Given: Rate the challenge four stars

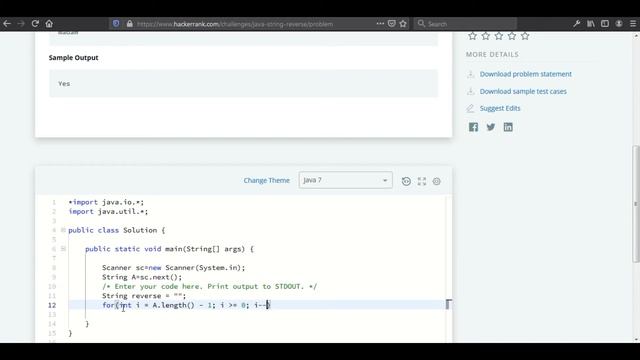Looking at the screenshot, I should coord(512,36).
